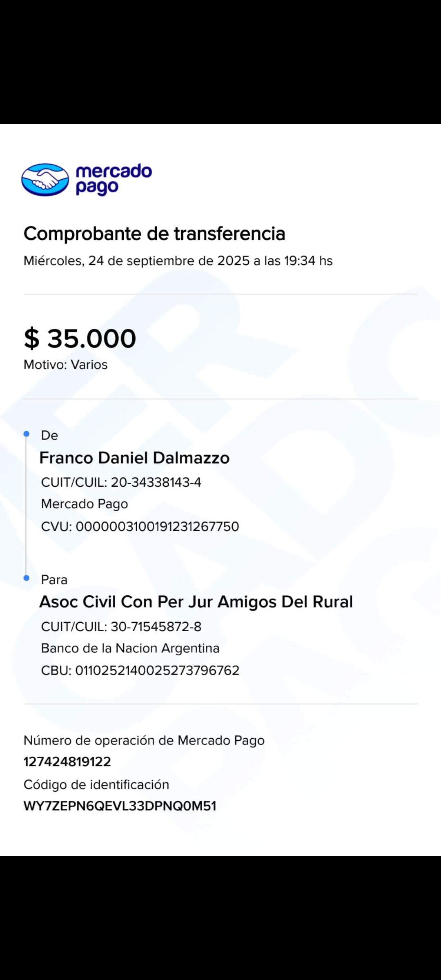
Task: Select operation number 127424819122
Action: tap(67, 762)
